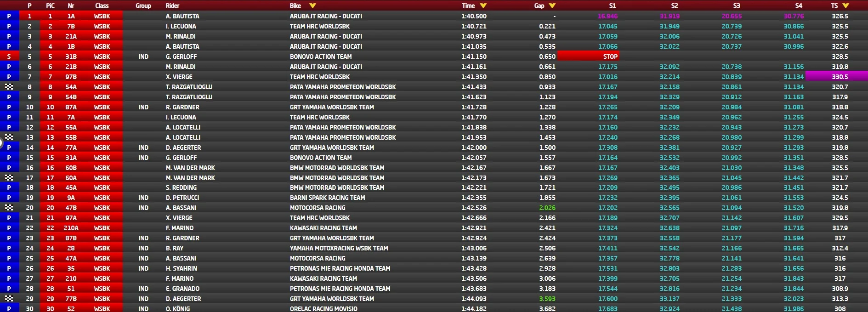Click the purple 16.946 best S1 time
The width and height of the screenshot is (868, 312).
click(x=608, y=16)
